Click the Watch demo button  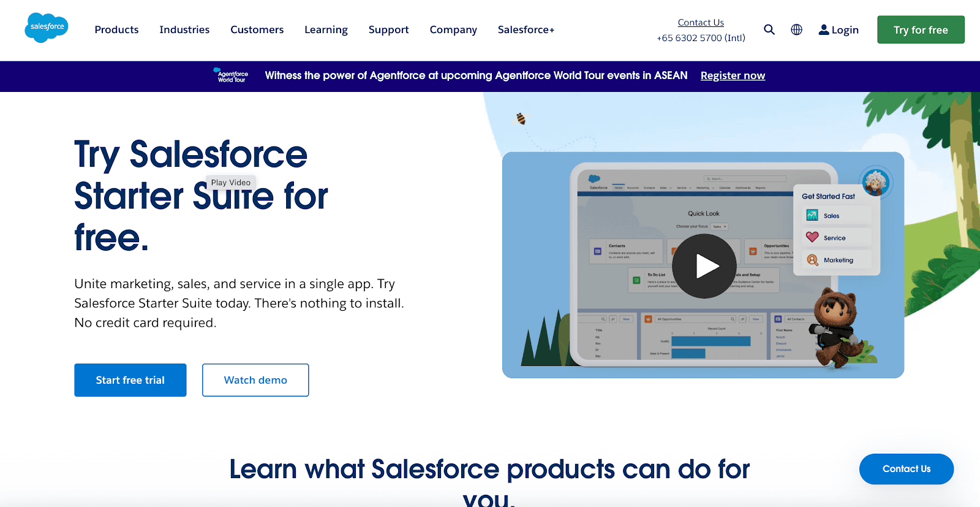(255, 380)
